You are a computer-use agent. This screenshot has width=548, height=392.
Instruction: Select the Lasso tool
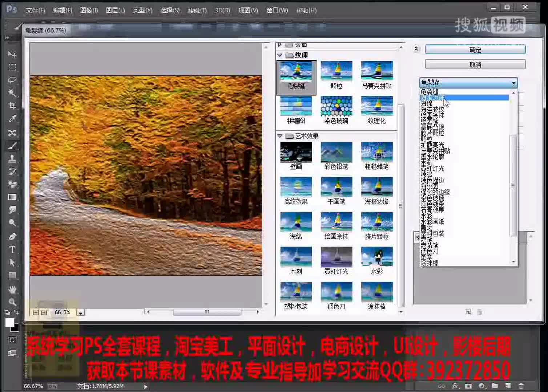(12, 80)
